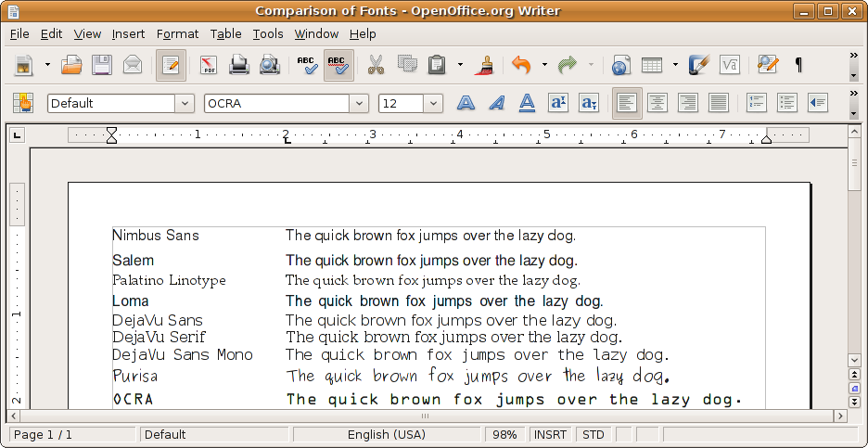
Task: Click the Export as PDF icon
Action: point(209,66)
